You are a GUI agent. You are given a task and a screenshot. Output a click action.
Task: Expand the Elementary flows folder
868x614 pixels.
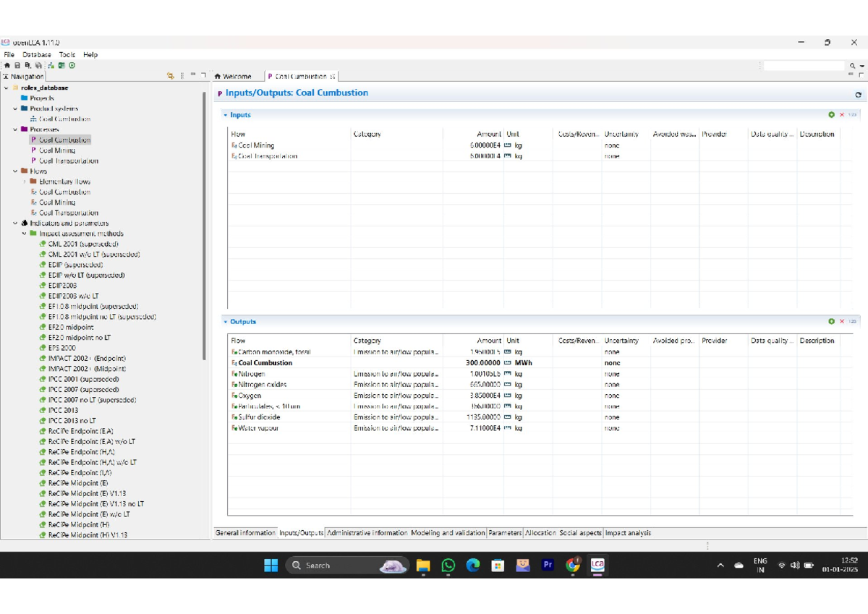pyautogui.click(x=25, y=182)
